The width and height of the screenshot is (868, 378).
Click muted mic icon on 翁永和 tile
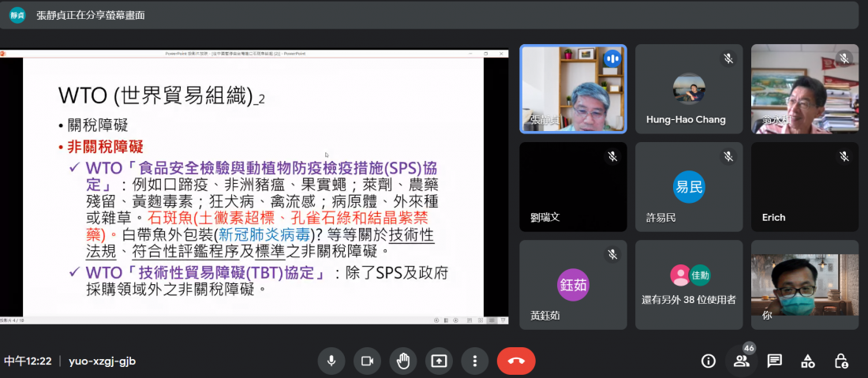(x=844, y=58)
